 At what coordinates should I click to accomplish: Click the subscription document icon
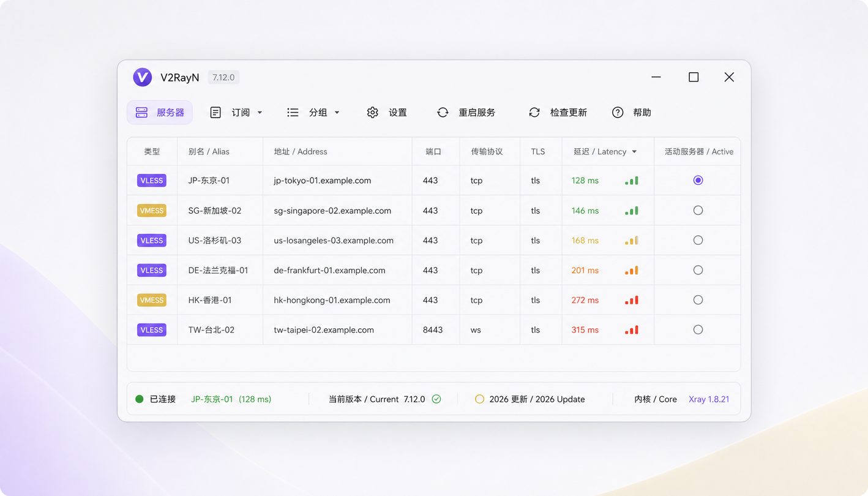[x=215, y=113]
